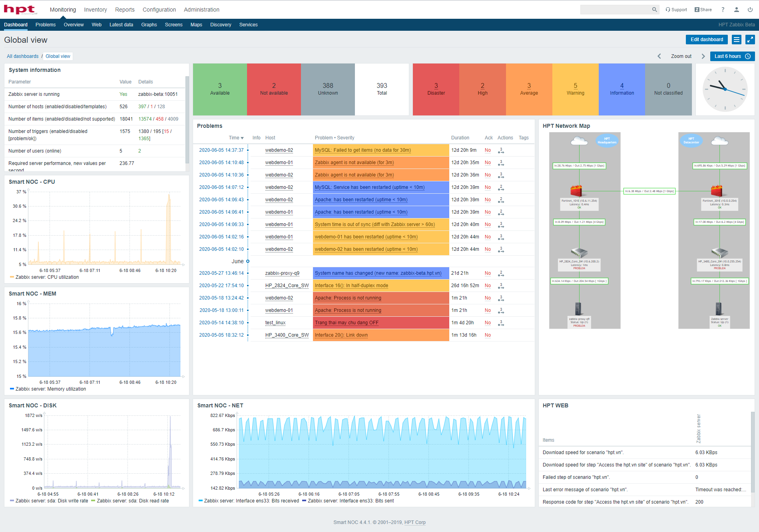Switch to Problems submenu tab
Screen dimensions: 759x532
[x=46, y=25]
